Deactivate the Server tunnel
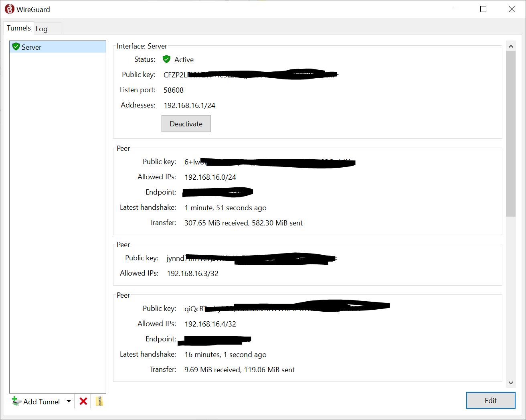526x420 pixels. coord(186,124)
